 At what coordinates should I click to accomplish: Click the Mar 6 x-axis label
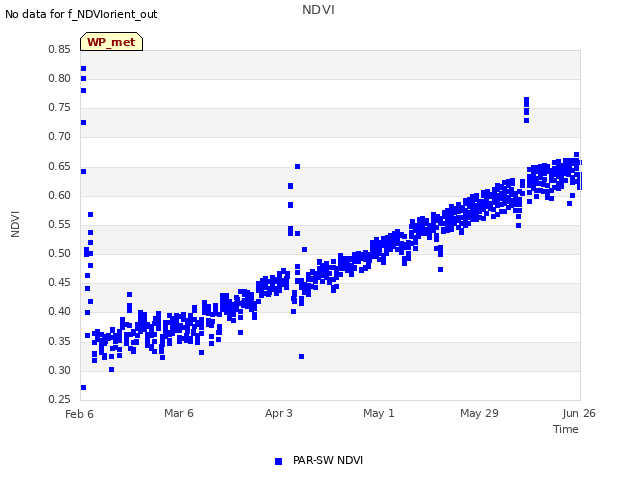(x=179, y=413)
